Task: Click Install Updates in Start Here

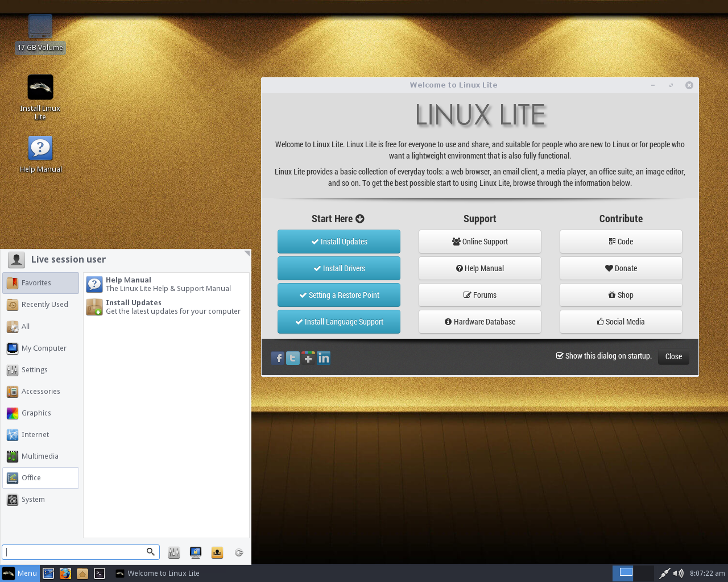Action: point(339,242)
